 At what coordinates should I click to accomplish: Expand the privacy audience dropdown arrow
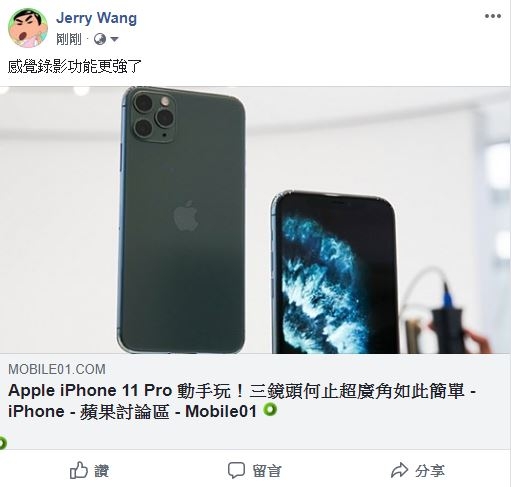(114, 39)
